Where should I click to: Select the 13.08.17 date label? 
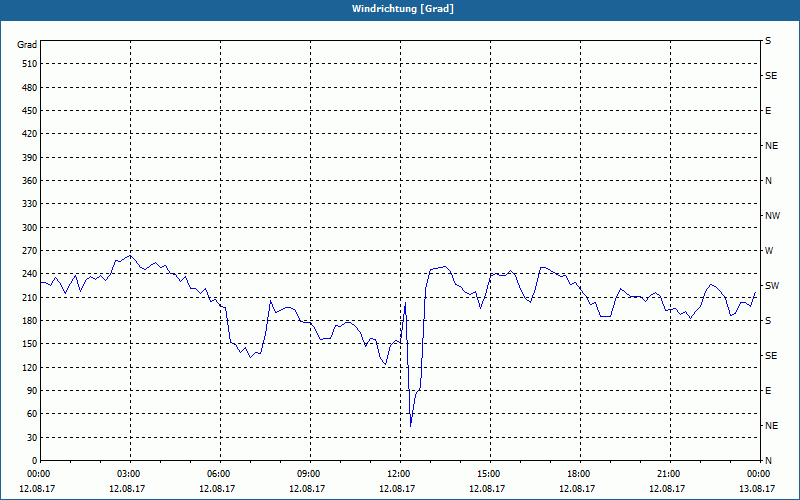[x=757, y=489]
